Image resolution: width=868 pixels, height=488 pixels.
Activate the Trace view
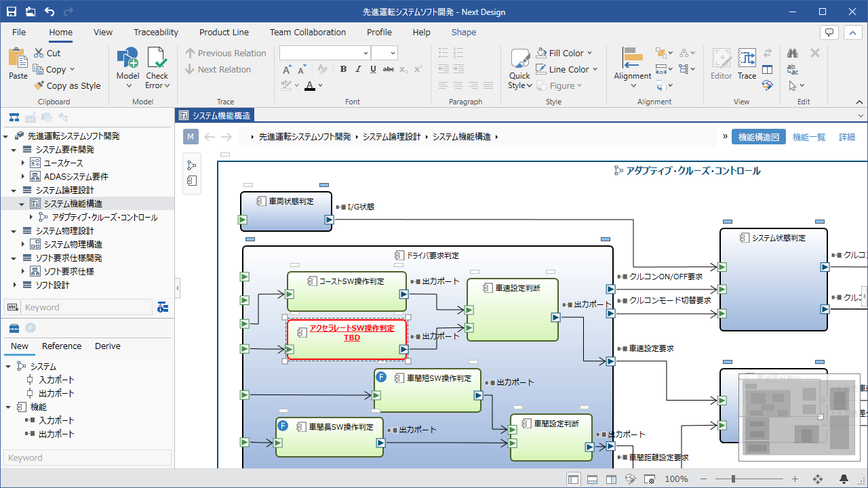coord(747,64)
